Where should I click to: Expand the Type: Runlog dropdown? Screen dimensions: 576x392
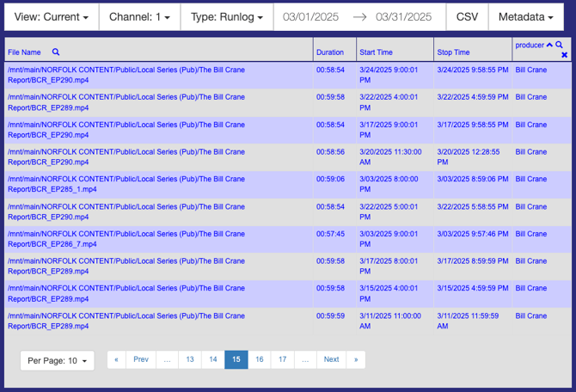click(x=227, y=17)
